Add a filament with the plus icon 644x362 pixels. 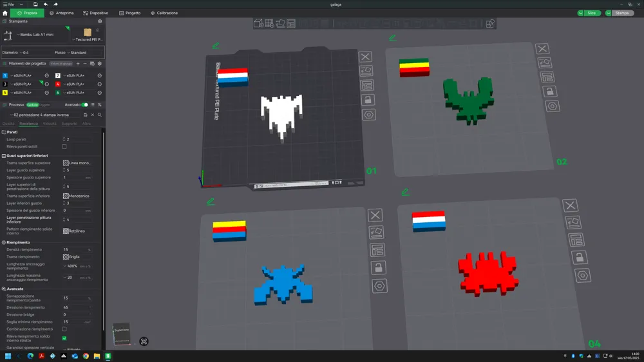[x=78, y=64]
